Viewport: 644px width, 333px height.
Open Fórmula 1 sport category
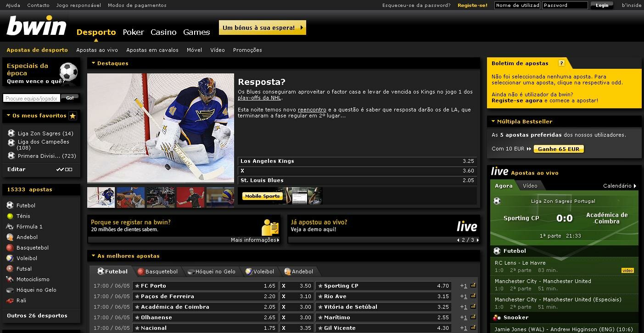(x=29, y=227)
